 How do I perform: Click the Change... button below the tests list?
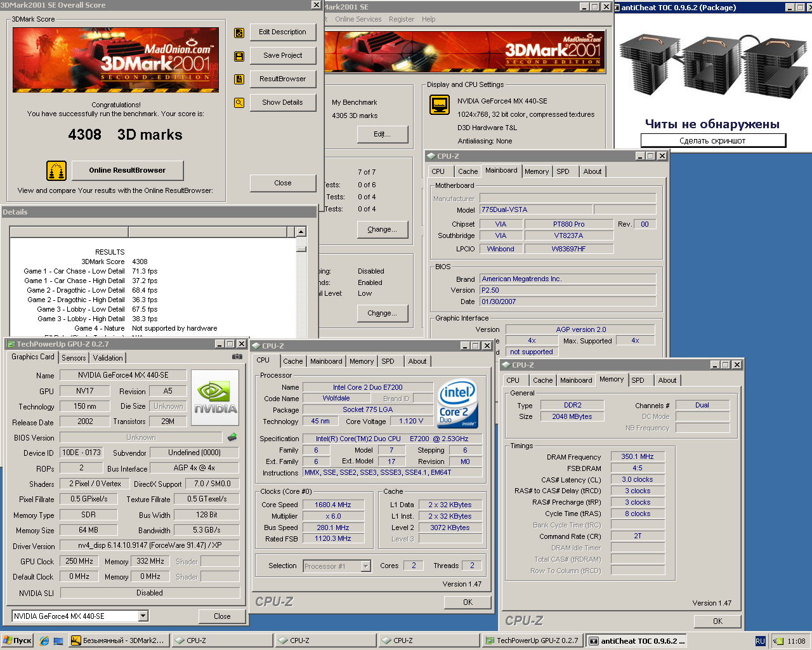coord(382,230)
